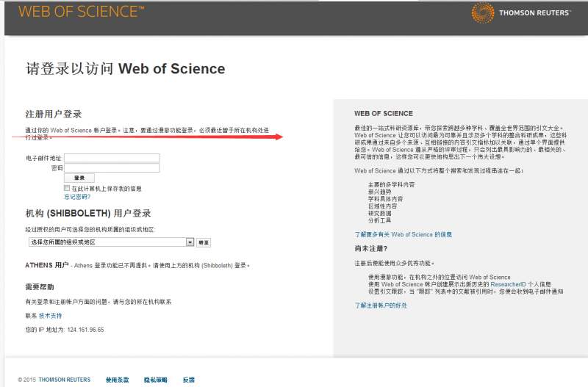Open the 选择您所属的组织或地区 dropdown

point(111,242)
